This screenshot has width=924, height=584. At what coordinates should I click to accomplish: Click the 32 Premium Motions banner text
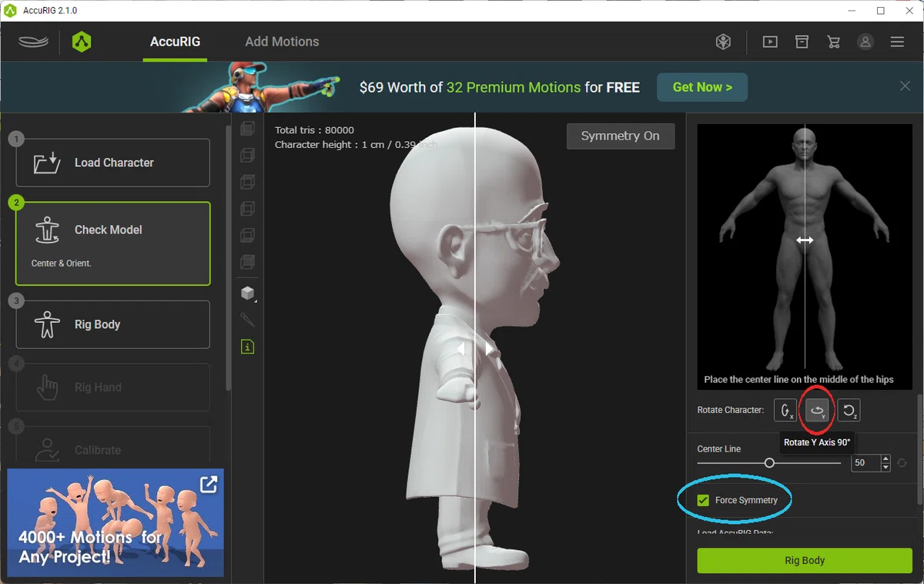[x=514, y=87]
